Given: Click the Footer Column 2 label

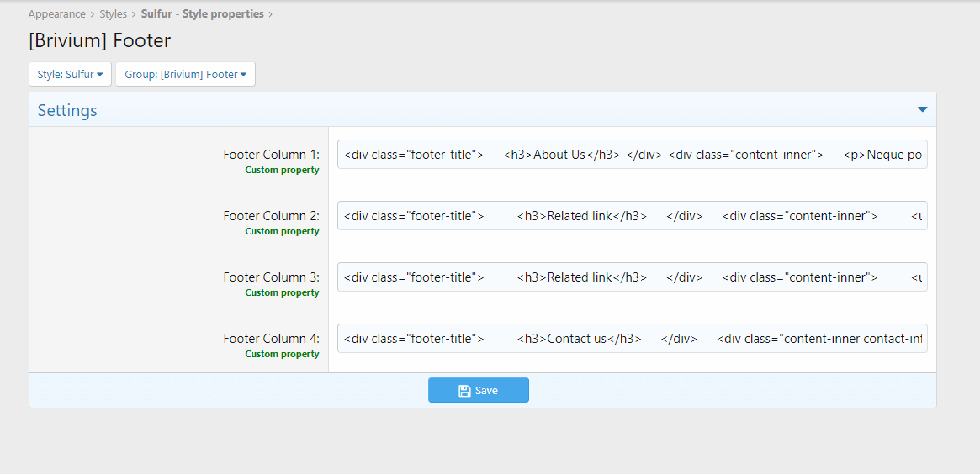Looking at the screenshot, I should pos(271,216).
